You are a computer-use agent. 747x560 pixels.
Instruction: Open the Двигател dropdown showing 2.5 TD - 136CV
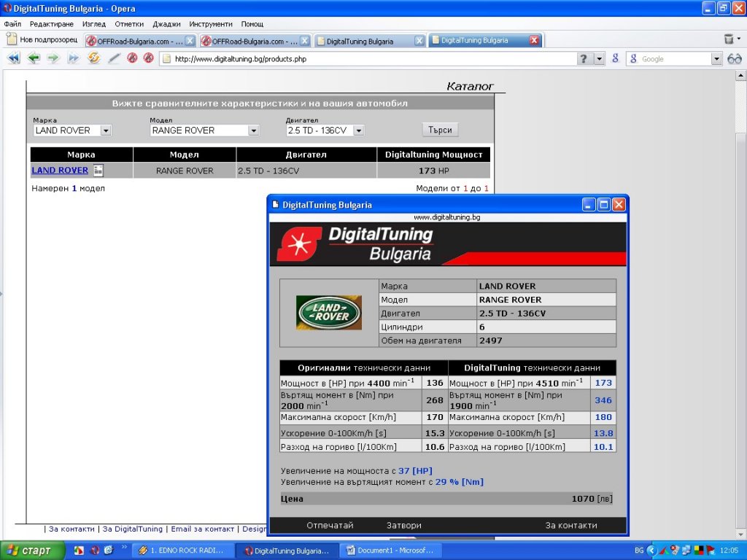click(x=359, y=131)
